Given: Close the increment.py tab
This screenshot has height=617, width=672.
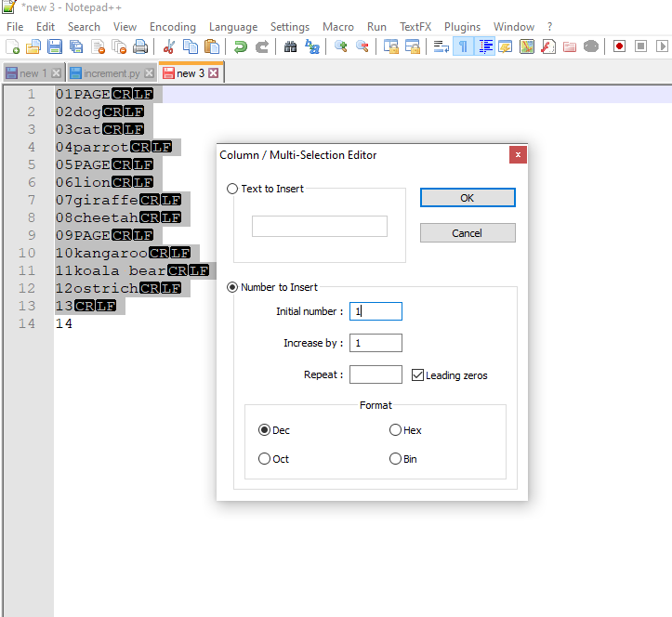Looking at the screenshot, I should (x=149, y=73).
